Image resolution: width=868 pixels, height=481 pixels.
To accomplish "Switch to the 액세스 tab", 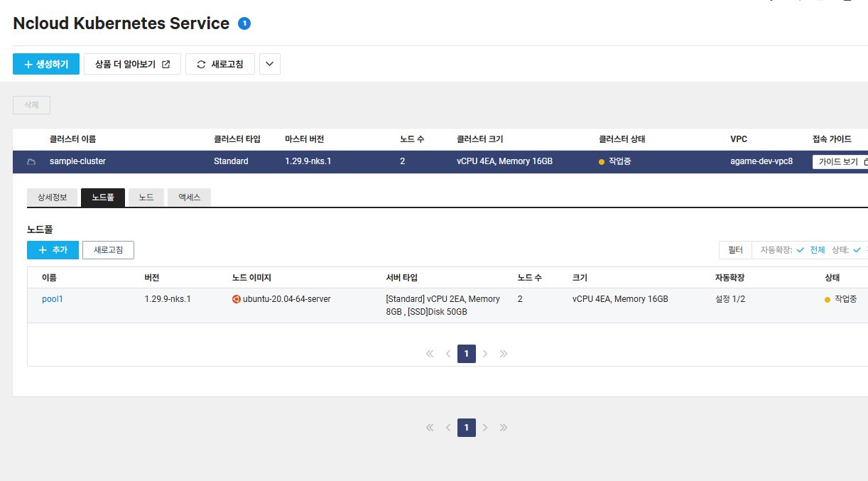I will tap(190, 198).
